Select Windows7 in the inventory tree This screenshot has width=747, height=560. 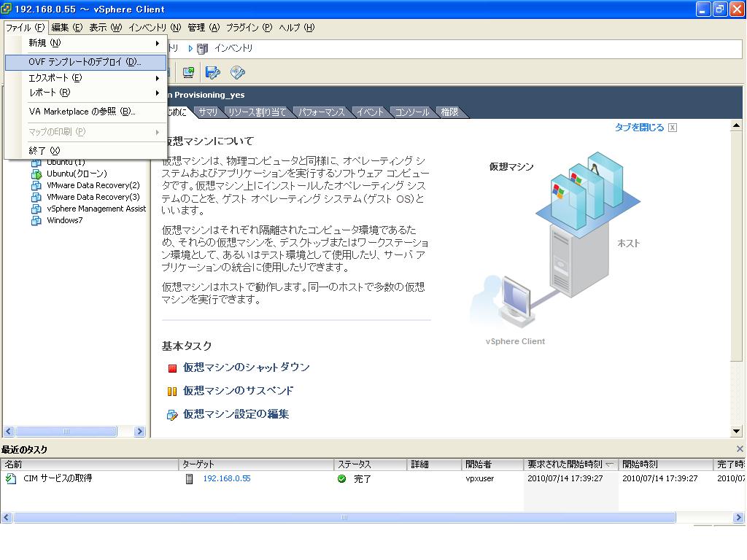point(65,220)
